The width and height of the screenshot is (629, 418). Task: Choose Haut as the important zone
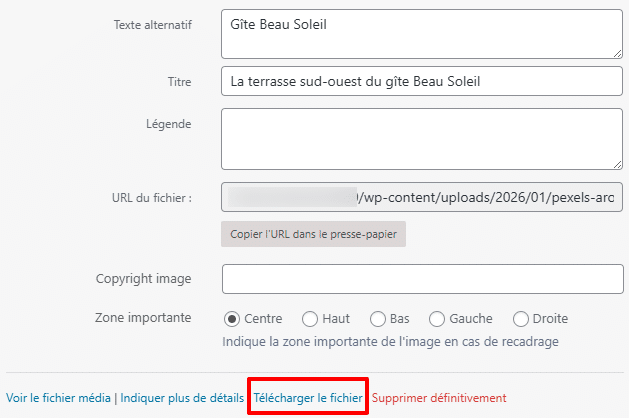click(310, 319)
